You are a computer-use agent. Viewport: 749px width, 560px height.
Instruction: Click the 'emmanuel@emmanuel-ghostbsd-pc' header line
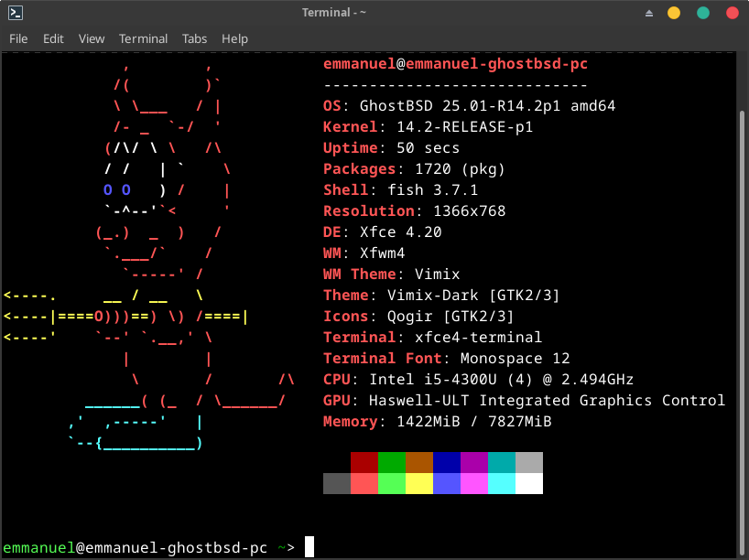[455, 63]
